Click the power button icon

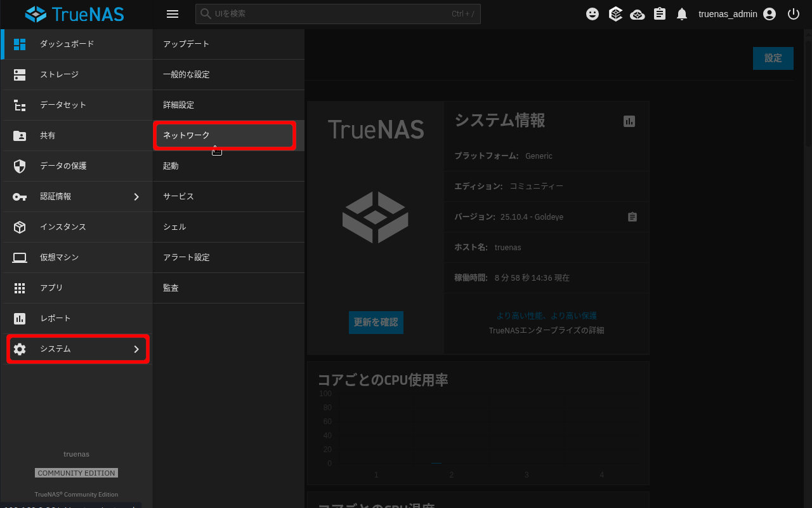(x=794, y=14)
